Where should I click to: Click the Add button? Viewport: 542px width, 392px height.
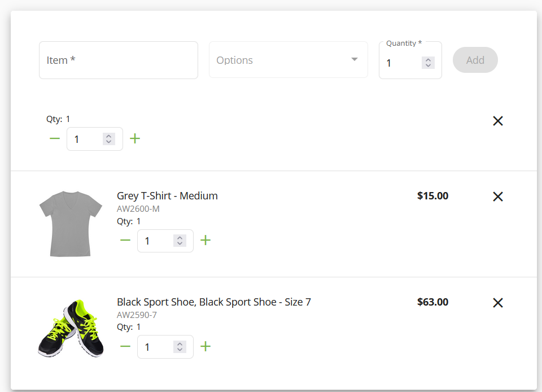[475, 60]
